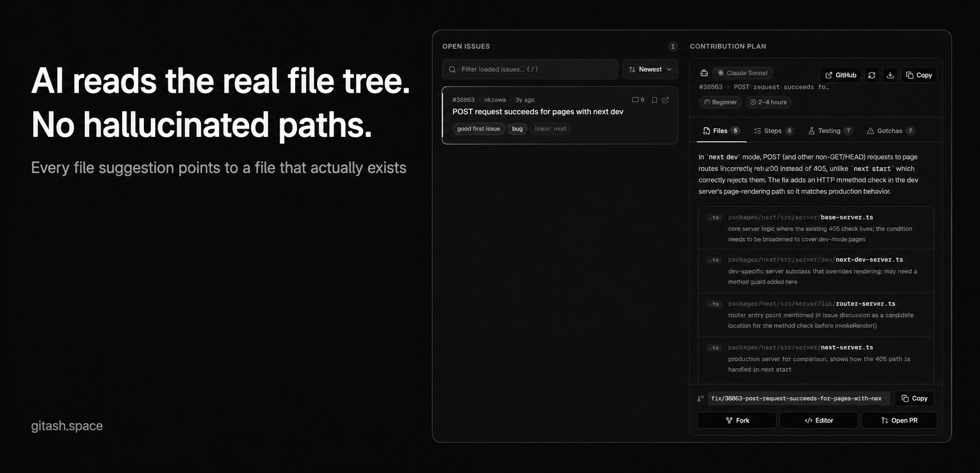This screenshot has width=980, height=473.
Task: Open the issue in GitHub
Action: pyautogui.click(x=840, y=75)
